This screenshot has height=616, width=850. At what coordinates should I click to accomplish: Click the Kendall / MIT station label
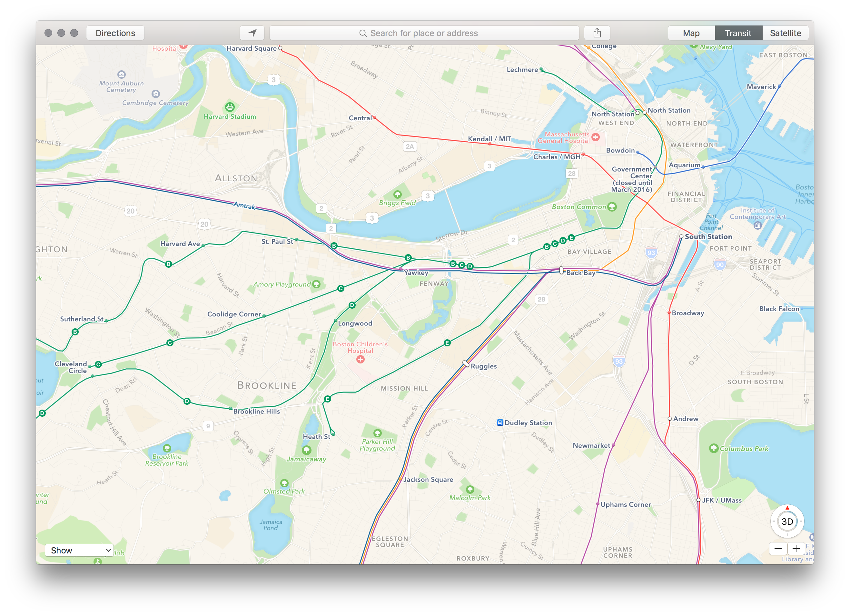pyautogui.click(x=489, y=139)
